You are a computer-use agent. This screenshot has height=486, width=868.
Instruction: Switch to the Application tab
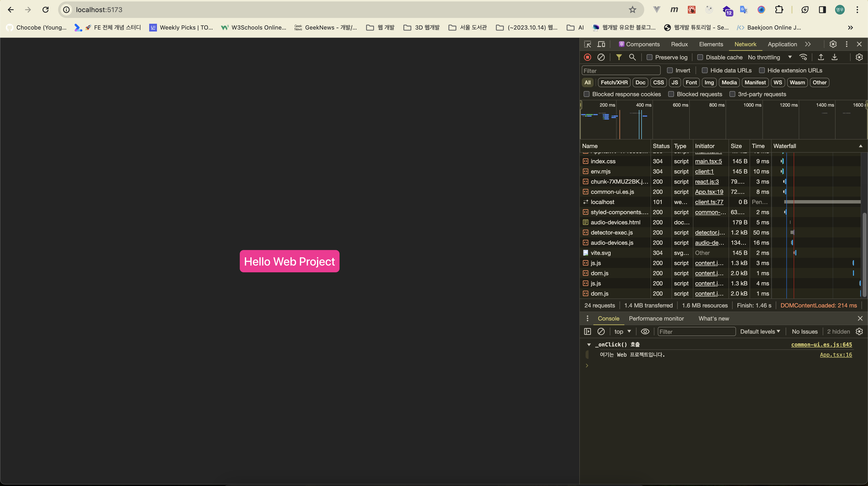coord(782,44)
